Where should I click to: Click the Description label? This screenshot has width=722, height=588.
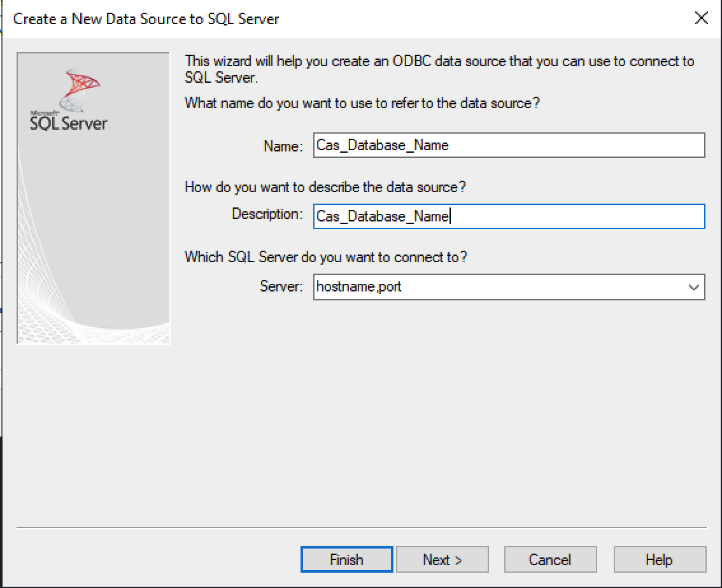coord(267,214)
